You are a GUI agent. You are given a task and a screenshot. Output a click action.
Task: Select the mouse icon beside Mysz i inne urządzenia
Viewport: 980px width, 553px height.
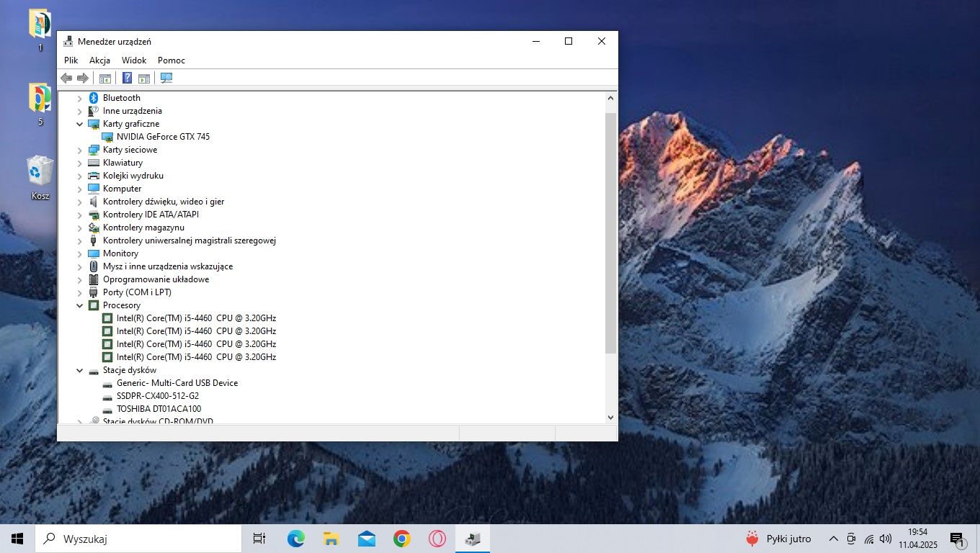click(x=94, y=266)
